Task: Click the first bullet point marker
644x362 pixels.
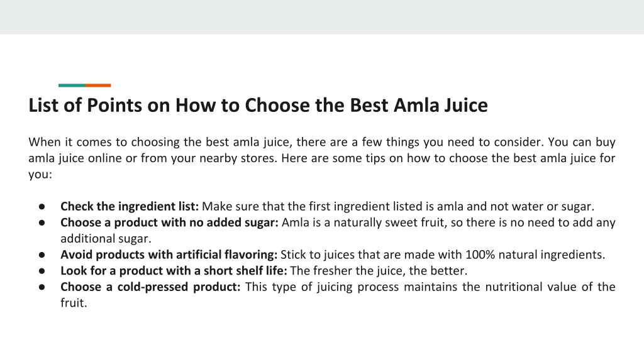Action: tap(42, 206)
